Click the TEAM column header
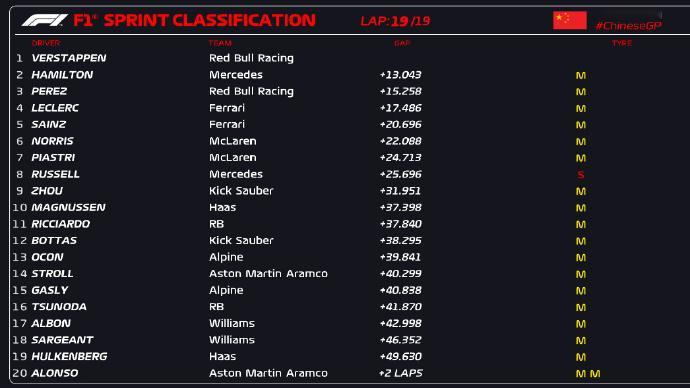The image size is (690, 388). click(220, 43)
